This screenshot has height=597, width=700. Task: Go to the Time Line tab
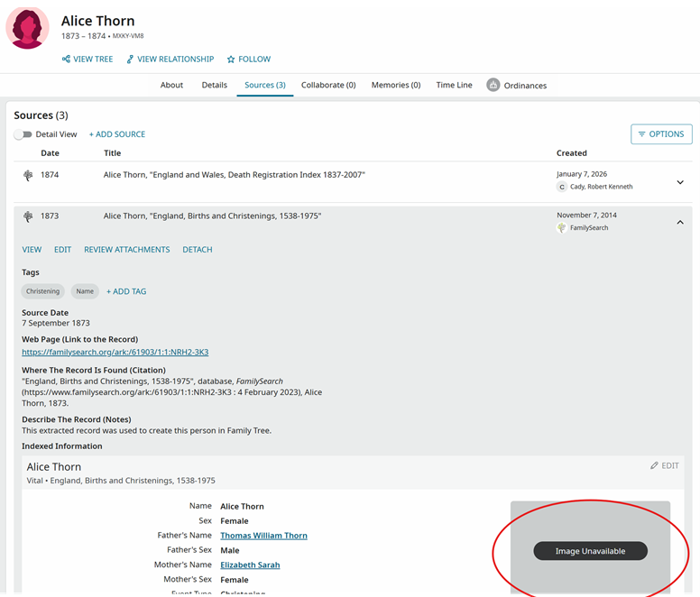[454, 85]
